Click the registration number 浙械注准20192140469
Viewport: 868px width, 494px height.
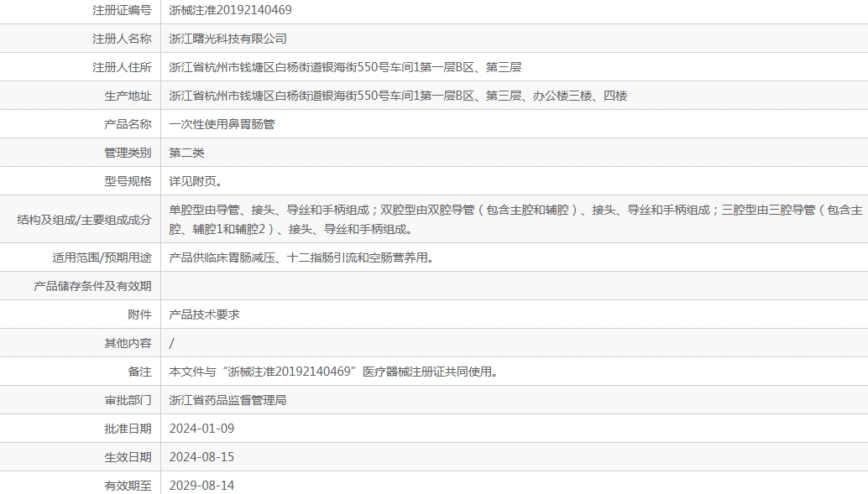pos(230,10)
